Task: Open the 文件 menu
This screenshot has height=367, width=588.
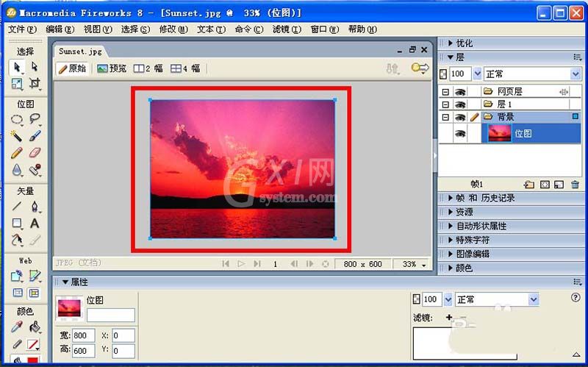Action: (22, 29)
